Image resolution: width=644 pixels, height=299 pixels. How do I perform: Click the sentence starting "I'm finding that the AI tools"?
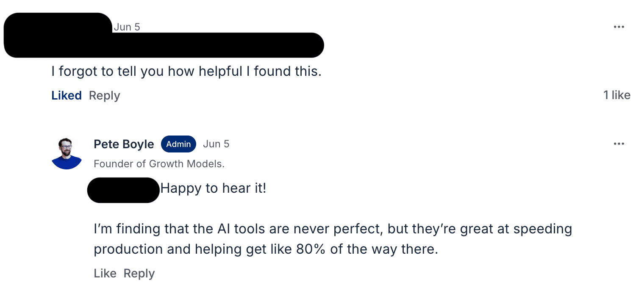(x=333, y=239)
